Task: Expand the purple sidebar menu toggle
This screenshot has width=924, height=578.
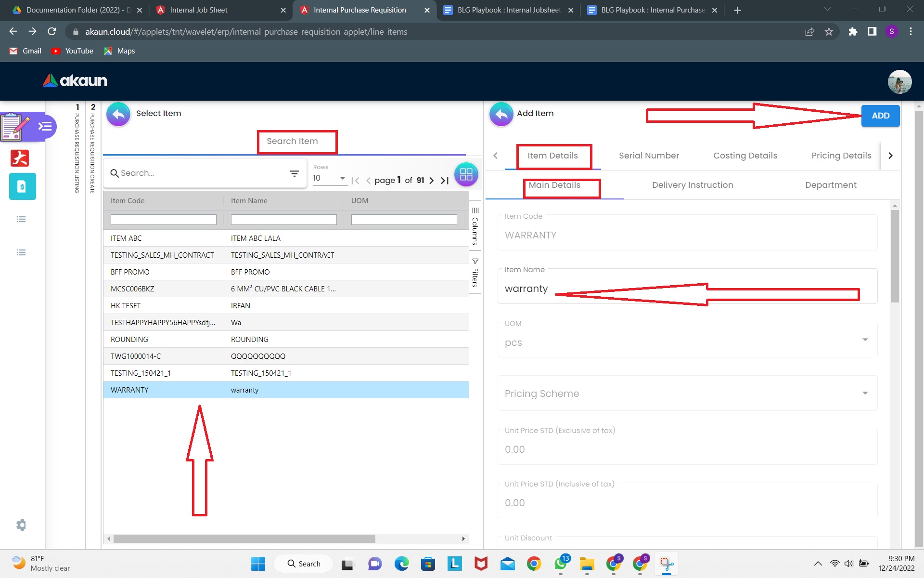Action: pyautogui.click(x=45, y=126)
